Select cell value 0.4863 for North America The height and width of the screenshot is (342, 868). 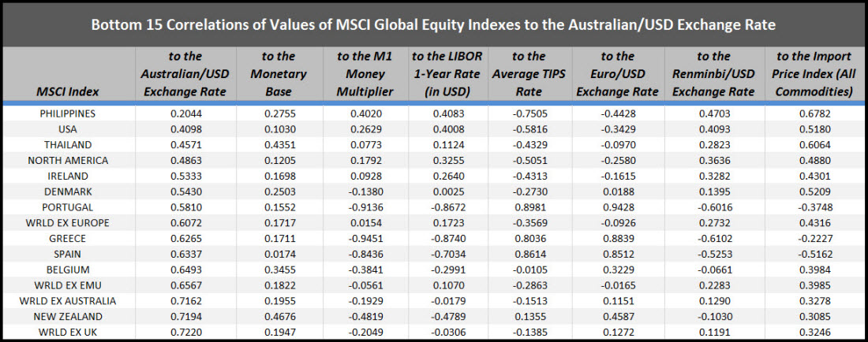tap(185, 161)
